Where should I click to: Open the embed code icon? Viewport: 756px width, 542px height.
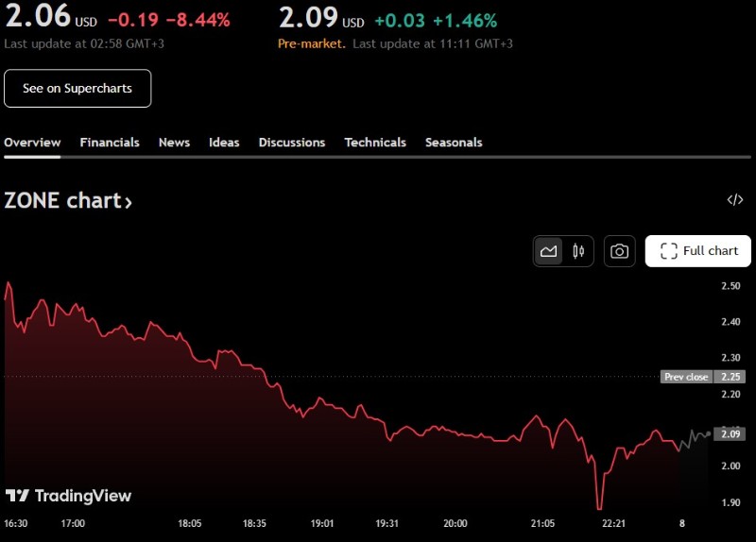pyautogui.click(x=735, y=199)
